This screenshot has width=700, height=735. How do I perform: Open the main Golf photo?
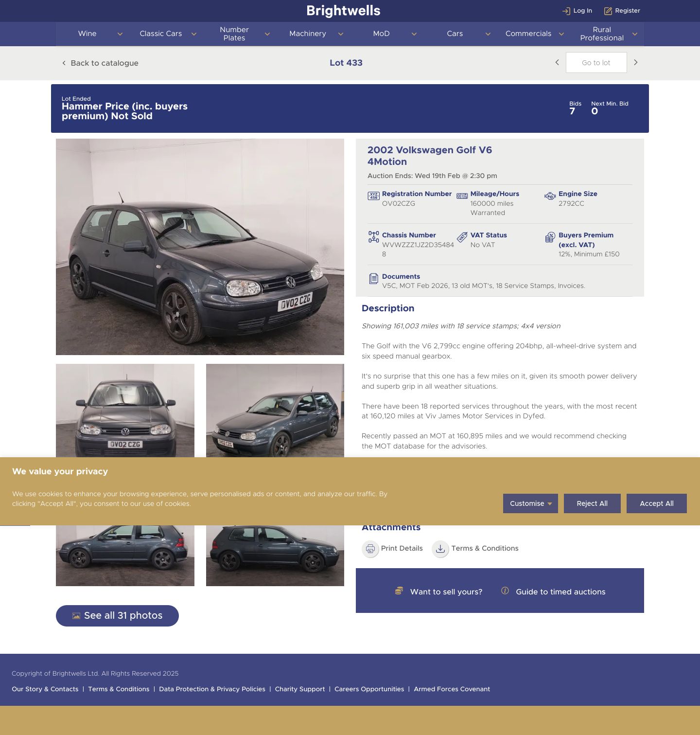click(200, 247)
